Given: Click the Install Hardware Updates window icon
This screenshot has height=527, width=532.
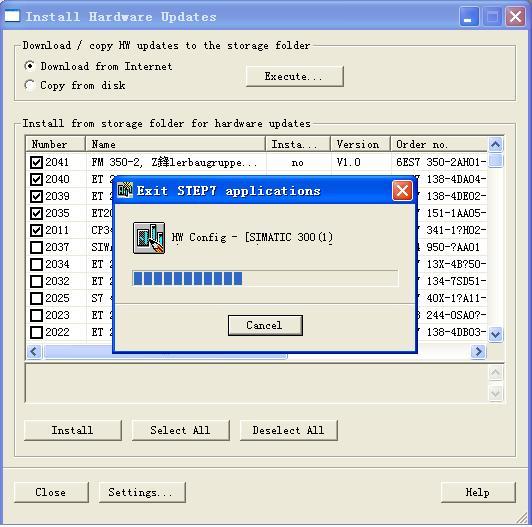Looking at the screenshot, I should pyautogui.click(x=12, y=16).
